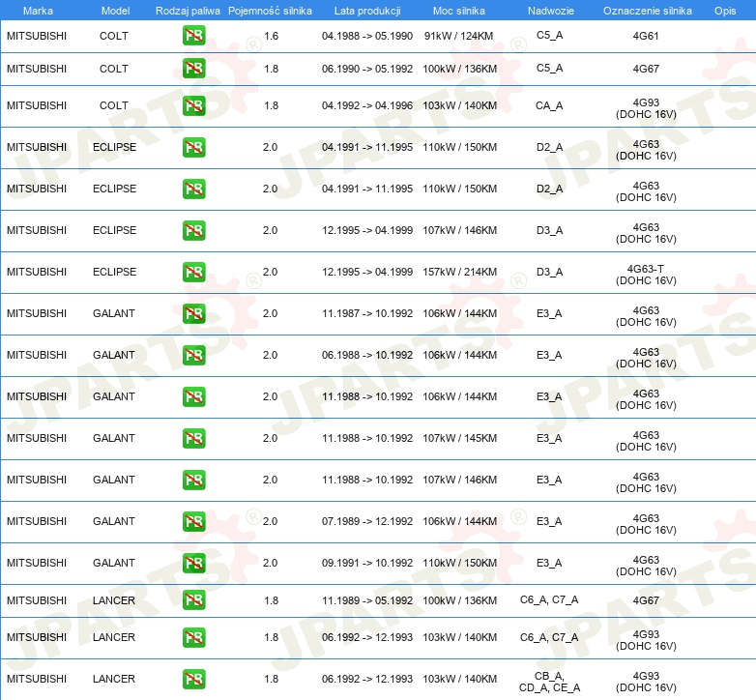Viewport: 756px width, 700px height.
Task: Click the fuel icon for the Colt 103kW row
Action: pyautogui.click(x=193, y=106)
